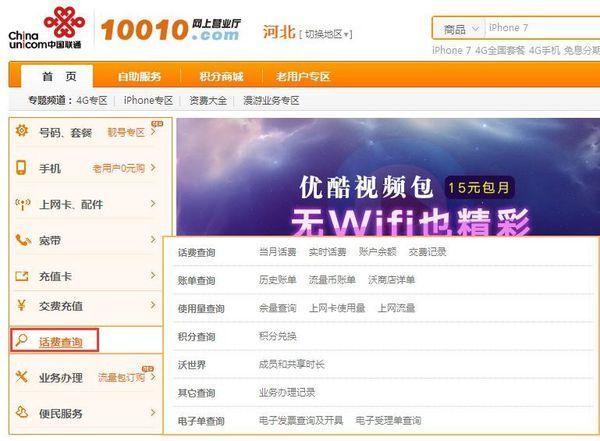600x441 pixels.
Task: Click the 10010.com logo
Action: pyautogui.click(x=170, y=29)
